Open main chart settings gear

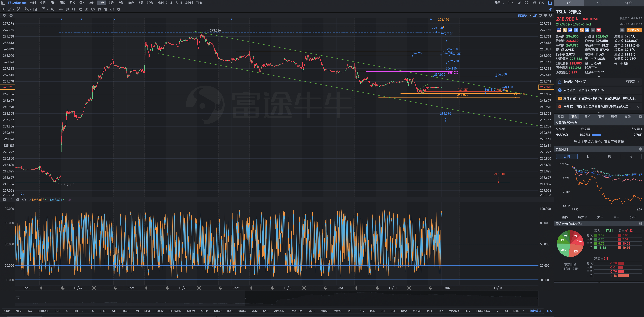[x=4, y=15]
